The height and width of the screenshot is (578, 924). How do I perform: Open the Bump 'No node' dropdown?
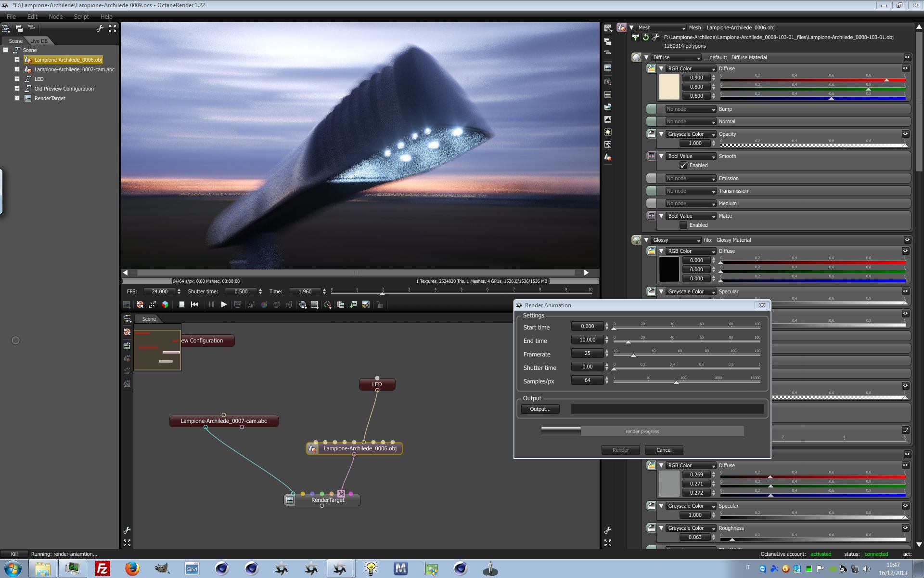[x=691, y=109]
